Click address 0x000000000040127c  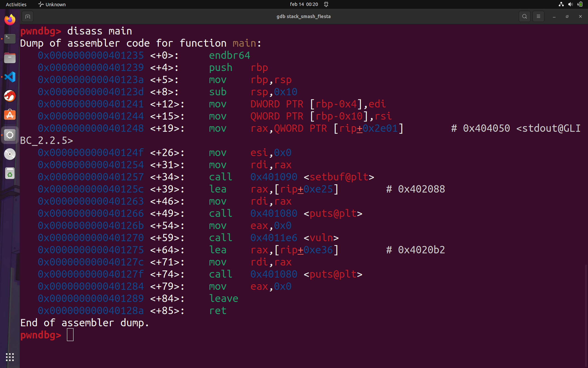click(x=91, y=262)
